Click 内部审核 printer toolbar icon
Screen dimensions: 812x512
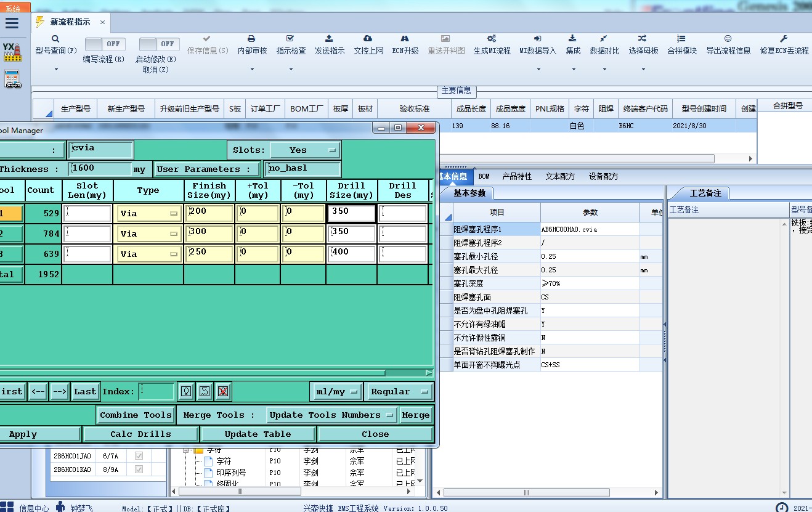click(251, 38)
